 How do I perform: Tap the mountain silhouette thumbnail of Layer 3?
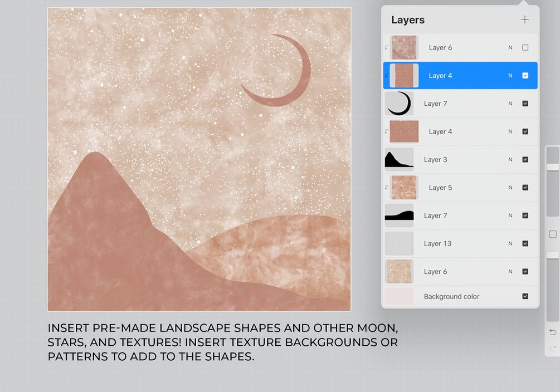[x=399, y=160]
